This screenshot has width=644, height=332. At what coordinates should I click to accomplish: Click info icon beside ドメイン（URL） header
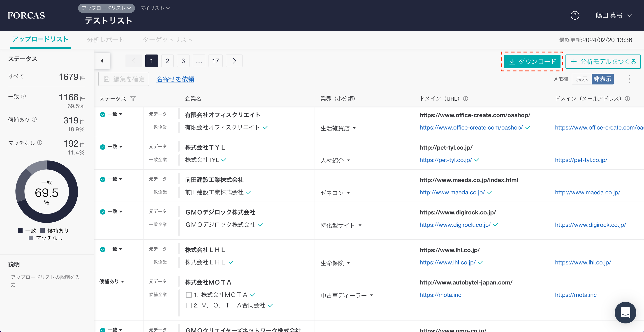pyautogui.click(x=466, y=99)
